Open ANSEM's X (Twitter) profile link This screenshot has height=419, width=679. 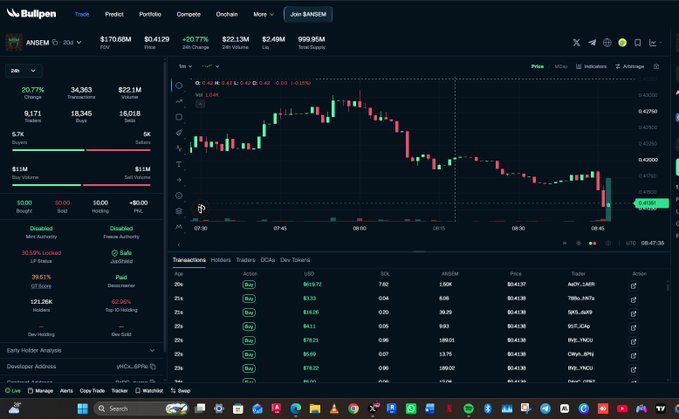click(576, 42)
